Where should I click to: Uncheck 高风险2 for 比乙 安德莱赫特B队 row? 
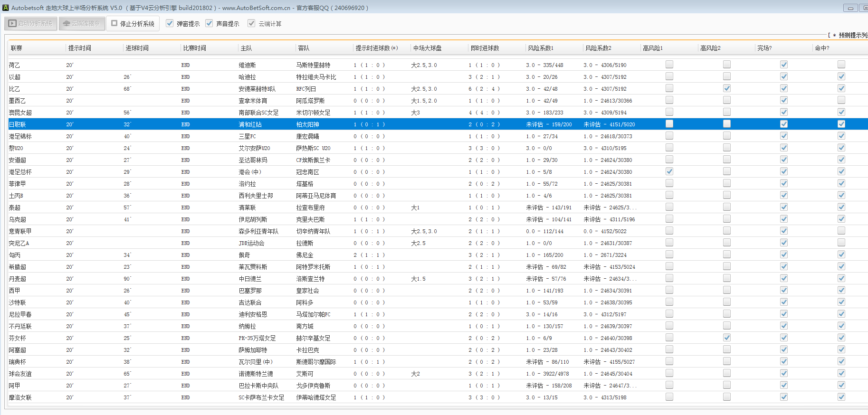727,88
